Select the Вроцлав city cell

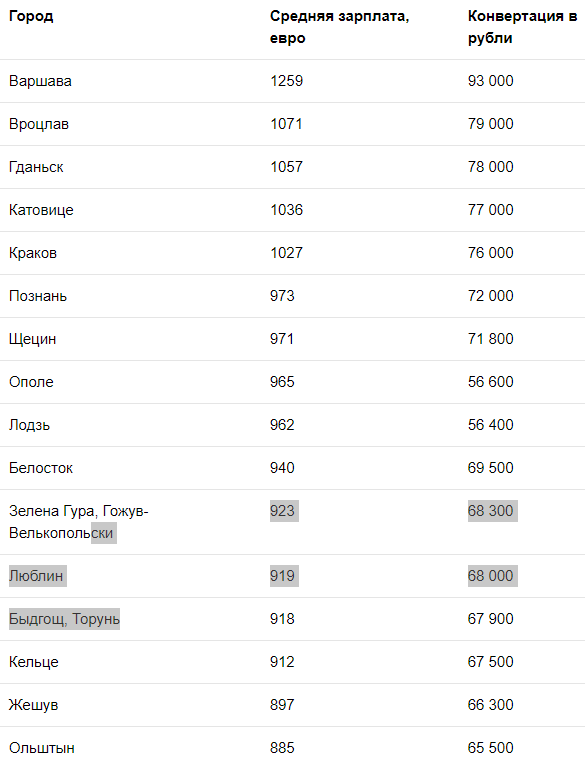click(x=39, y=124)
